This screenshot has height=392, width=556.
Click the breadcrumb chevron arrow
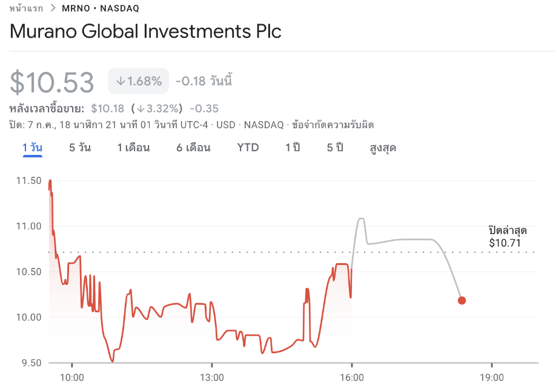click(53, 8)
